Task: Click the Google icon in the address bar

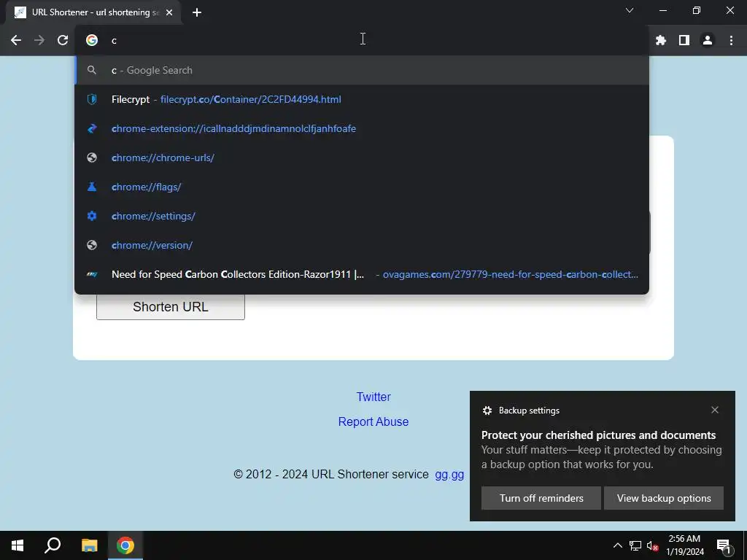Action: (92, 41)
